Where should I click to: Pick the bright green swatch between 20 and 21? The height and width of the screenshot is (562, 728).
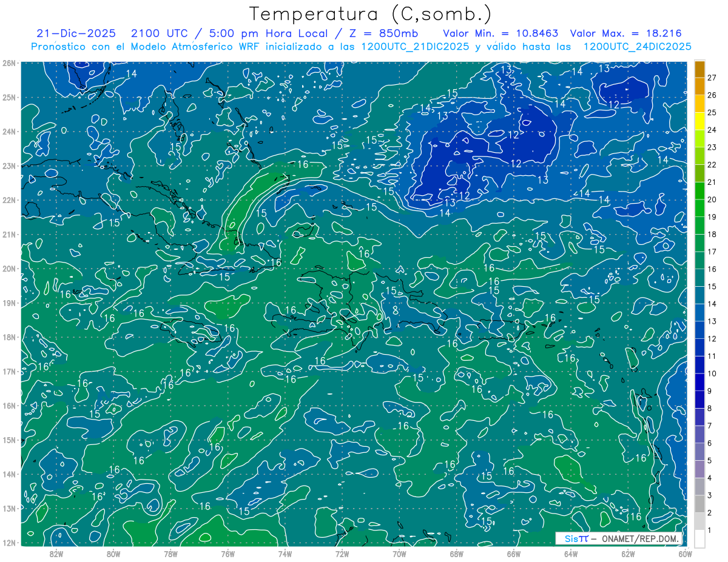tap(699, 191)
